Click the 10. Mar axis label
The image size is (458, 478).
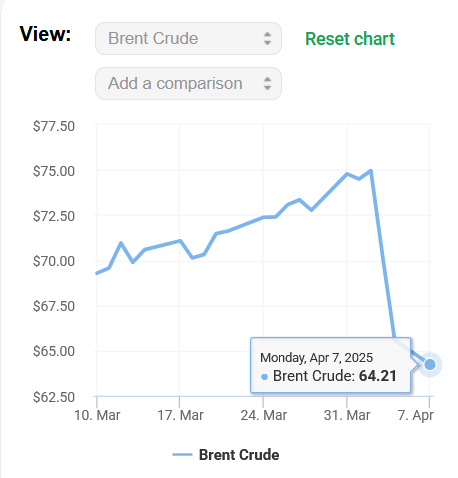(97, 415)
